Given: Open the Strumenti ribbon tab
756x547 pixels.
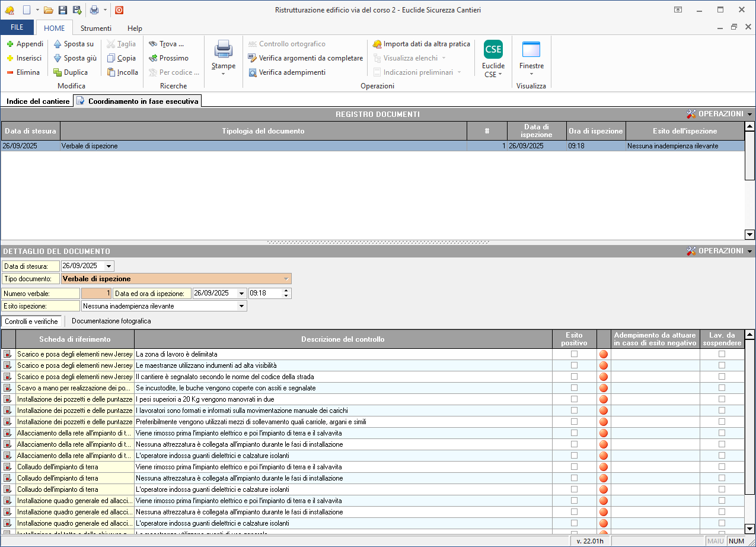Looking at the screenshot, I should [x=95, y=28].
